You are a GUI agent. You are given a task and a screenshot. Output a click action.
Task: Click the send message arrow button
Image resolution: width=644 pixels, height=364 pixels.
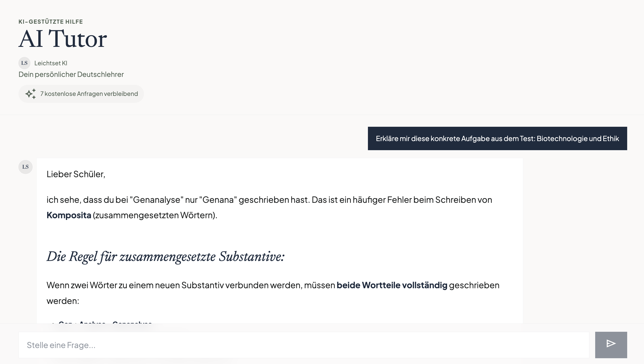(611, 345)
